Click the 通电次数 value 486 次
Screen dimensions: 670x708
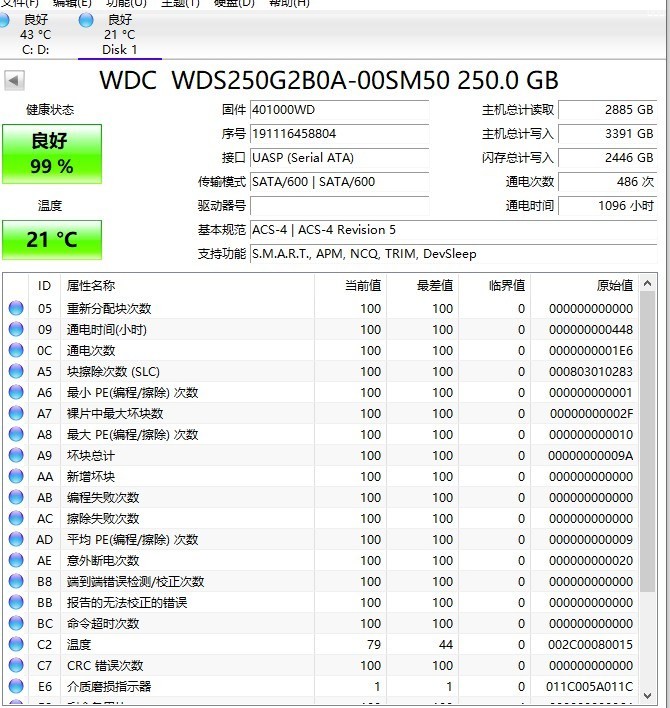coord(608,182)
